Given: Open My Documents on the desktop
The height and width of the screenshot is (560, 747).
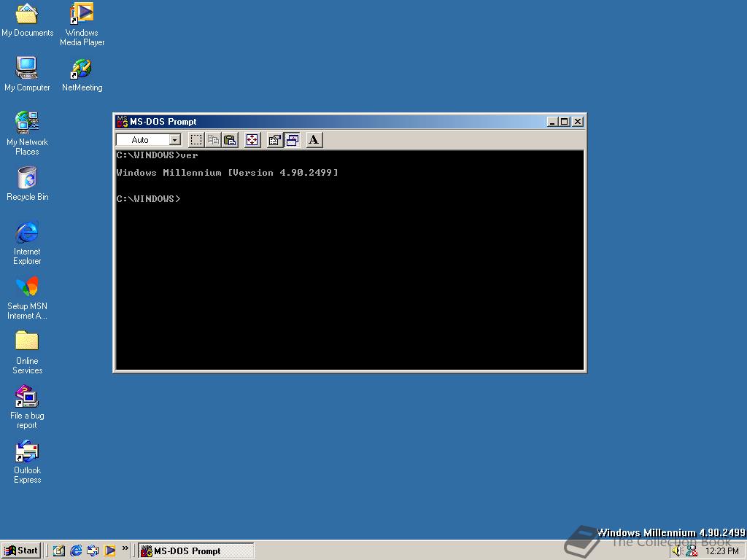Looking at the screenshot, I should pos(27,20).
